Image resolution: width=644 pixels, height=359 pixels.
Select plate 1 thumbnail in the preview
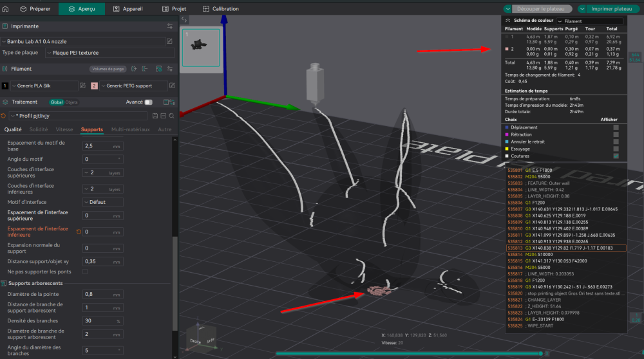click(x=201, y=47)
